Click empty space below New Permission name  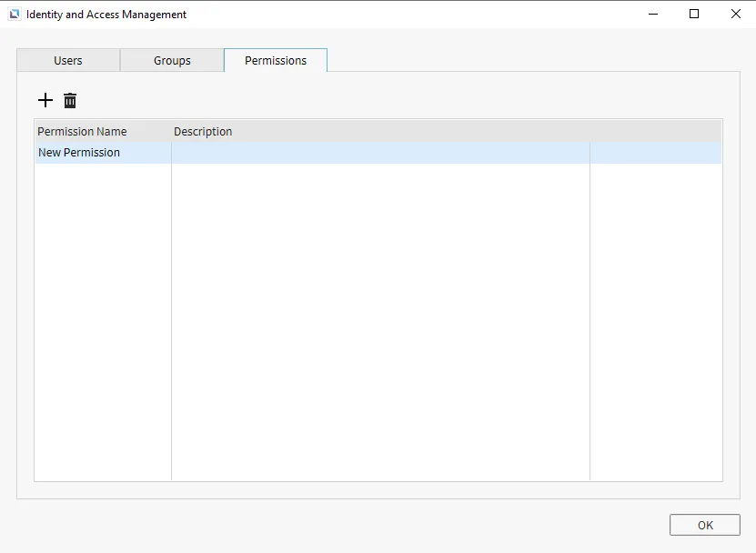[102, 318]
